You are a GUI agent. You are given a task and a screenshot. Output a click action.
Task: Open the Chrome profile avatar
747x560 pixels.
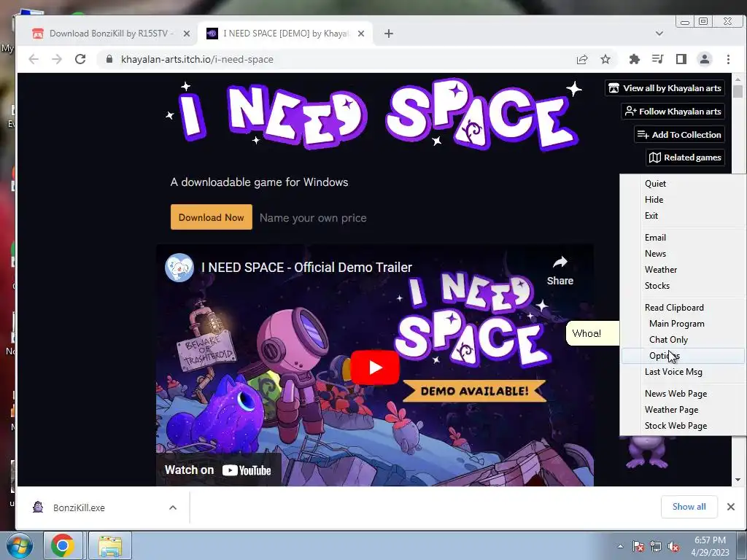coord(704,59)
